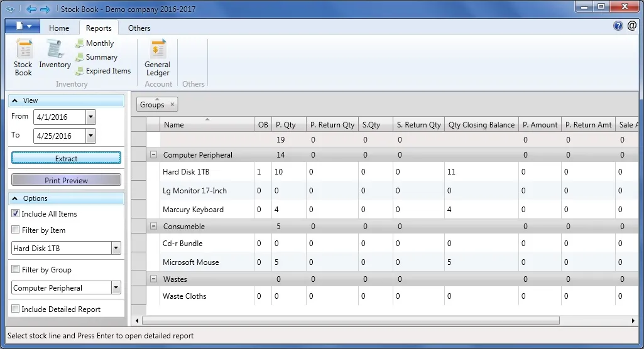The width and height of the screenshot is (644, 349).
Task: Sort by P. Return Qty column header
Action: (x=332, y=125)
